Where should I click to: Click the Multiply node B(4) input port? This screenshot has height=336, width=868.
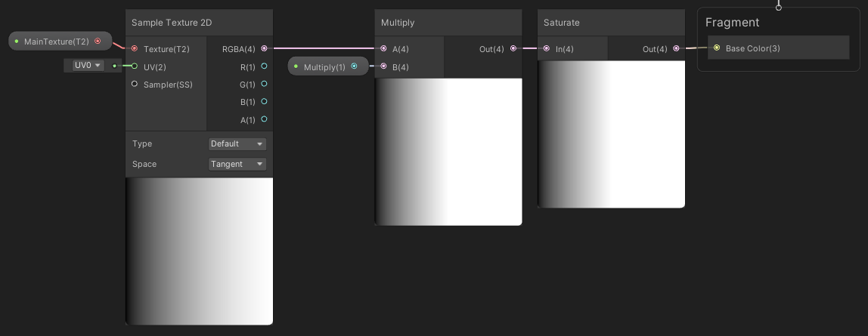(383, 66)
